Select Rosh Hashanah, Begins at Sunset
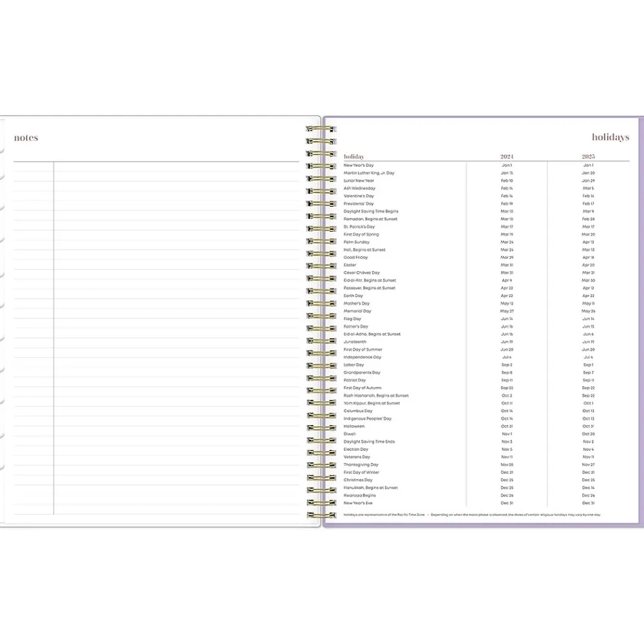The image size is (644, 644). pos(376,395)
